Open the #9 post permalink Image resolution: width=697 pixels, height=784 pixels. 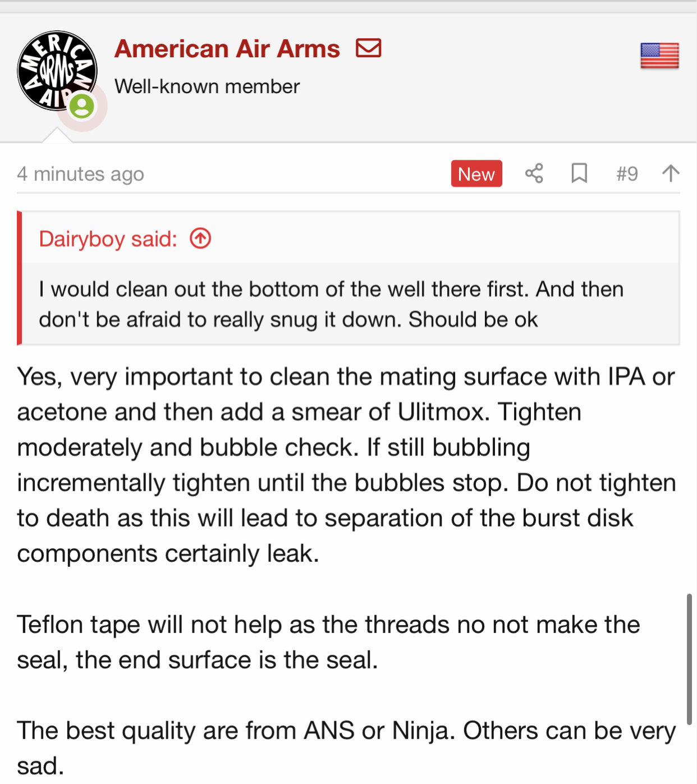pos(627,173)
